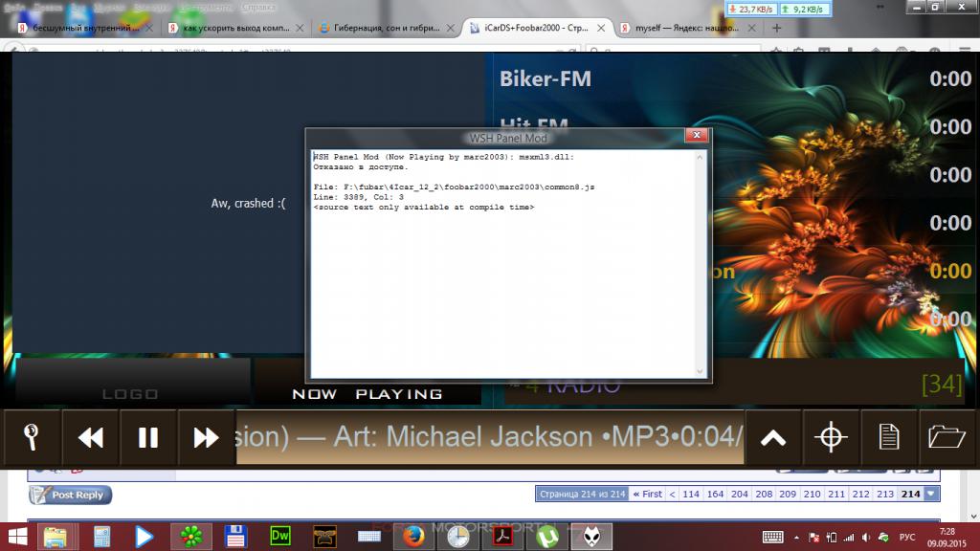Open Firefox from the taskbar
980x551 pixels.
412,536
